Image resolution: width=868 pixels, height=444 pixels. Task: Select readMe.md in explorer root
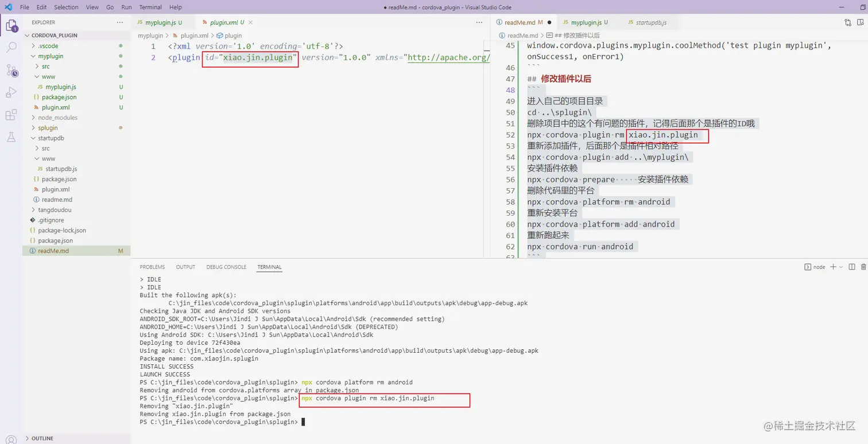[76, 251]
